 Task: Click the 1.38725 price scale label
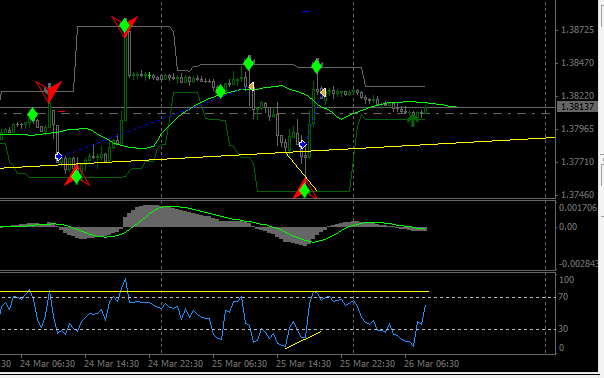pos(578,30)
